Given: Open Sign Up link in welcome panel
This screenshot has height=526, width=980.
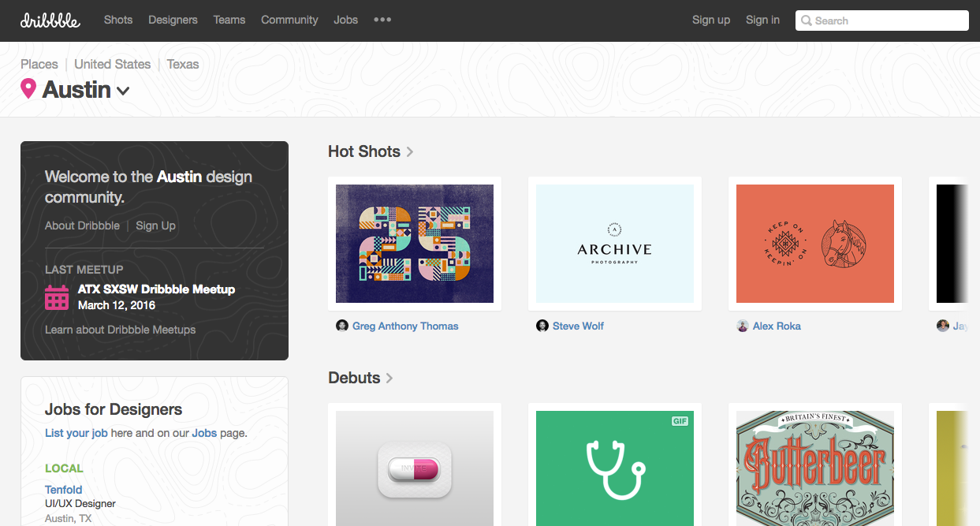Looking at the screenshot, I should click(x=155, y=226).
